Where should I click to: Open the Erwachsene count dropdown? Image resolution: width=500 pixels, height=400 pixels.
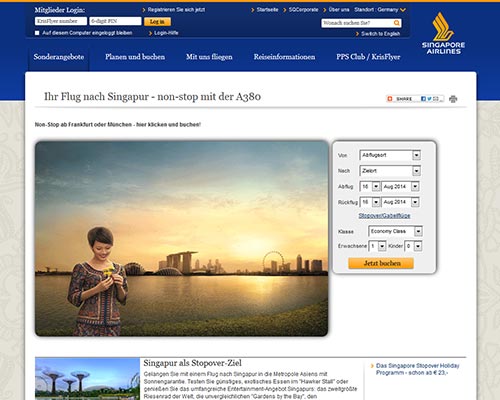coord(377,246)
